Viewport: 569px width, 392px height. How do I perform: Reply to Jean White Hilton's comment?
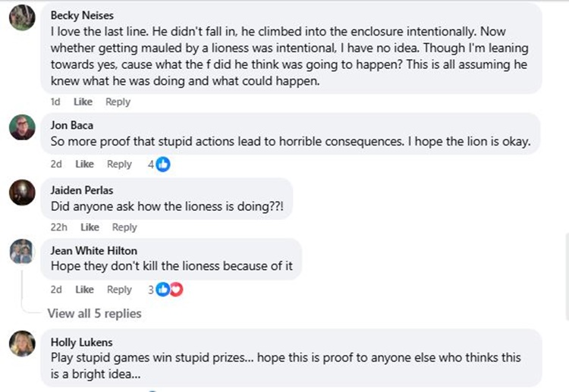[119, 290]
